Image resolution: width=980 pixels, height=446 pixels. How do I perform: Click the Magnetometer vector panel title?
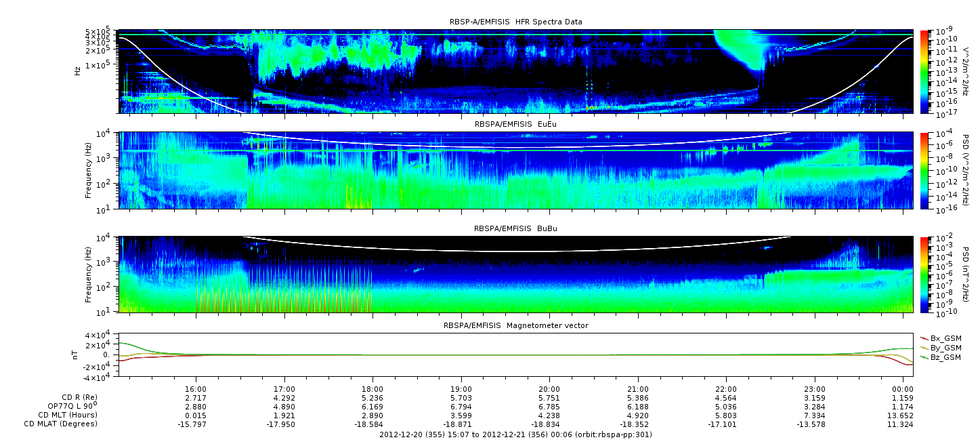click(515, 325)
